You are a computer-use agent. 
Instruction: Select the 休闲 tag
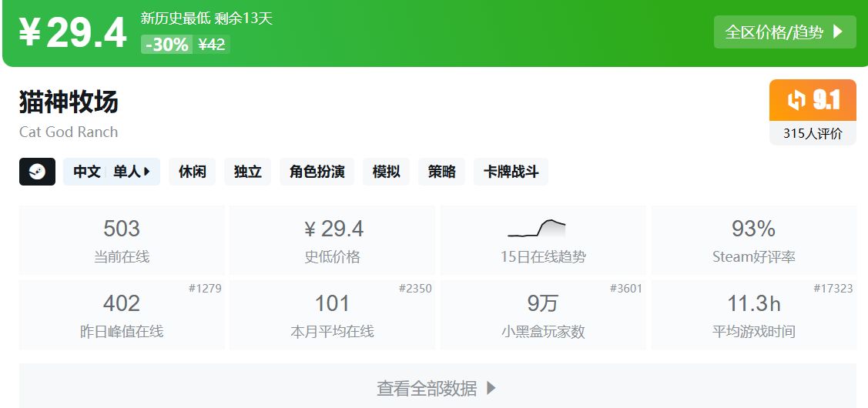(192, 172)
